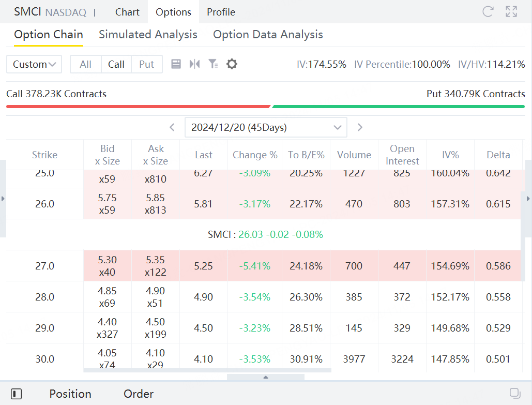Select the Put options toggle
532x405 pixels.
pyautogui.click(x=147, y=64)
